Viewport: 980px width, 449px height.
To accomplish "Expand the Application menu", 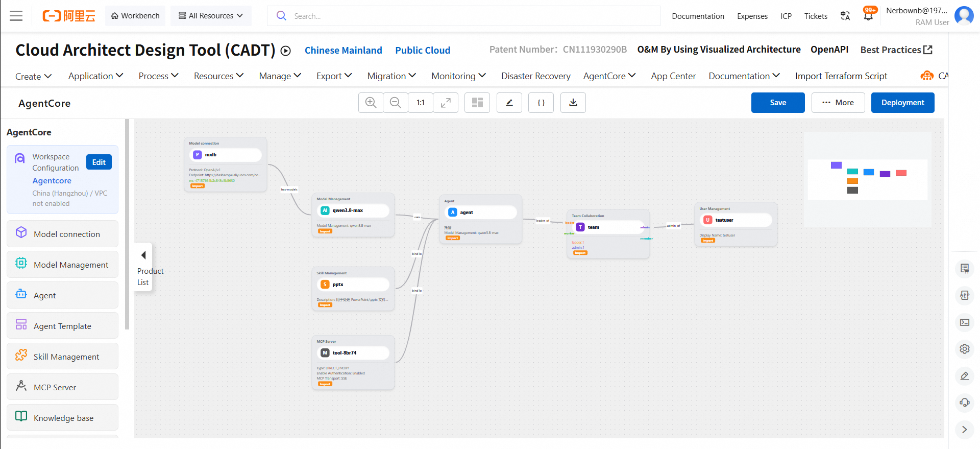I will [96, 76].
